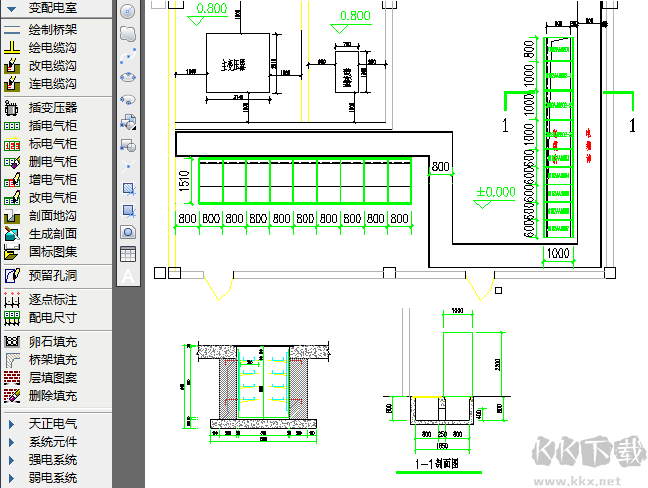This screenshot has height=488, width=648.
Task: Select the revision cloud tool icon
Action: (x=128, y=33)
